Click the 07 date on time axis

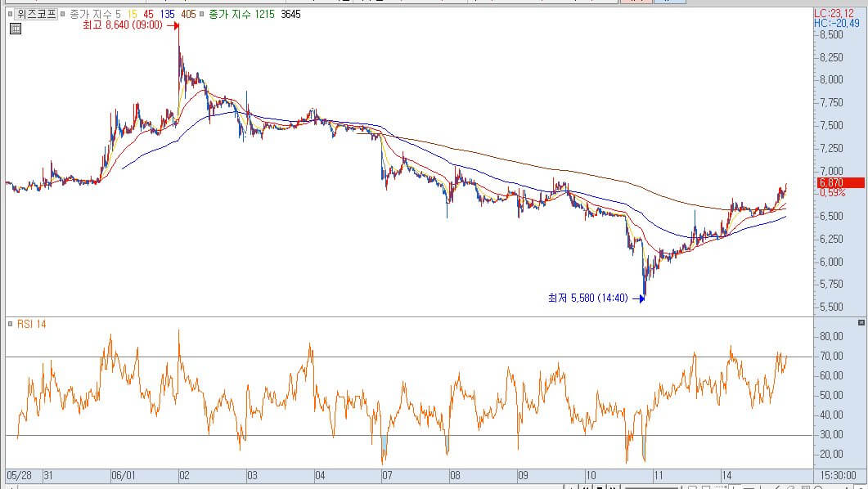pos(387,475)
